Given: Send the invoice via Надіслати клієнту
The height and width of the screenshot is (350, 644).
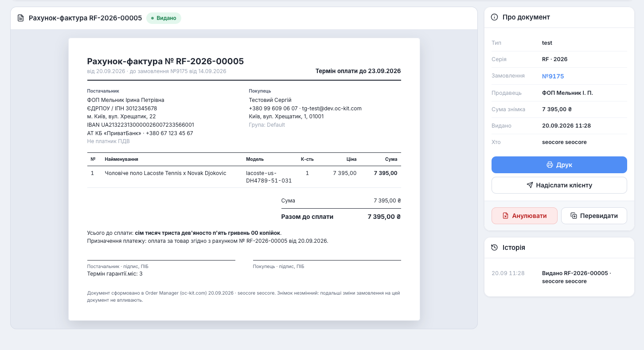Looking at the screenshot, I should 559,185.
